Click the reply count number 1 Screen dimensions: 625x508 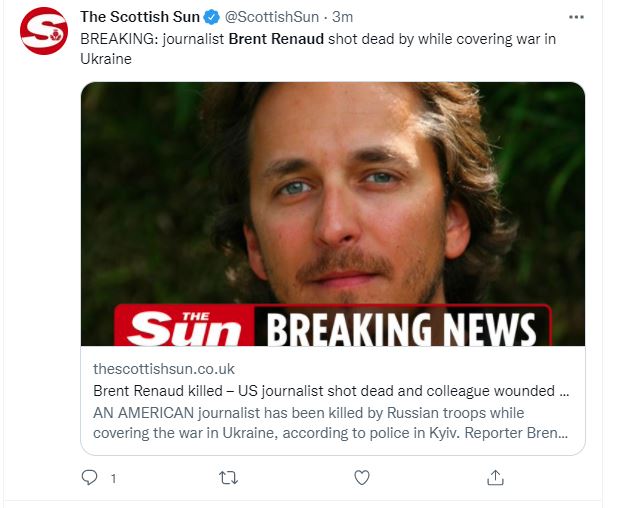click(114, 478)
